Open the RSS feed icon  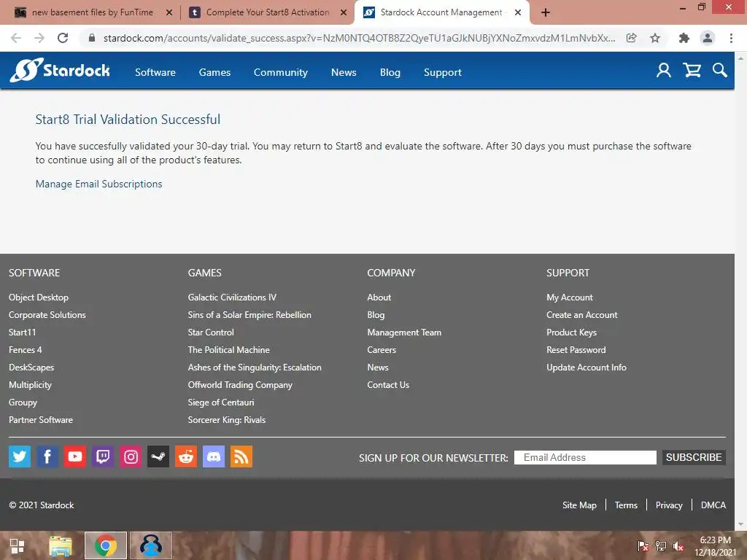click(x=241, y=456)
